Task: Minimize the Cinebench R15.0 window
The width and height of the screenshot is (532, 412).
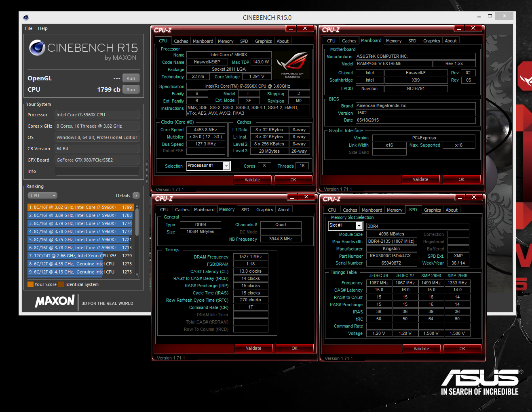Action: point(479,16)
